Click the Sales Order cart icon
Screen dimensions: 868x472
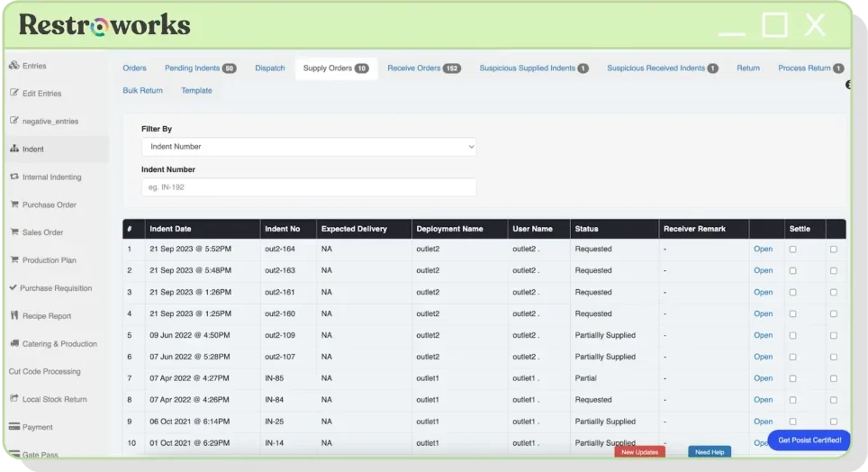[14, 231]
